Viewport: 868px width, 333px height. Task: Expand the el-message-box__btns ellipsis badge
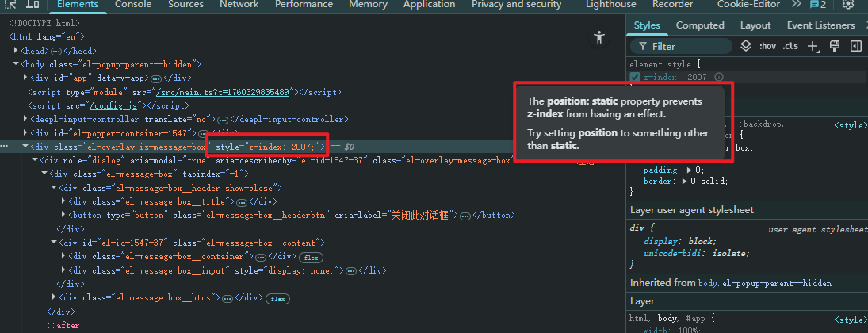(227, 299)
